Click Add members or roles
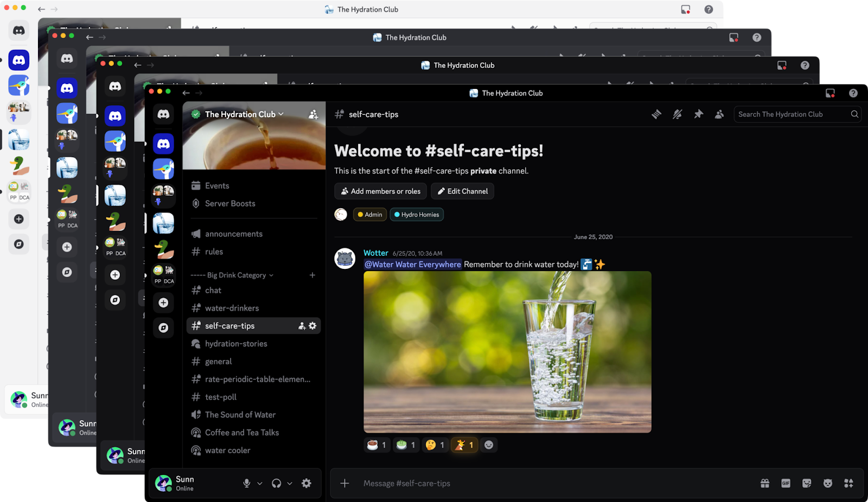Image resolution: width=868 pixels, height=502 pixels. 380,191
